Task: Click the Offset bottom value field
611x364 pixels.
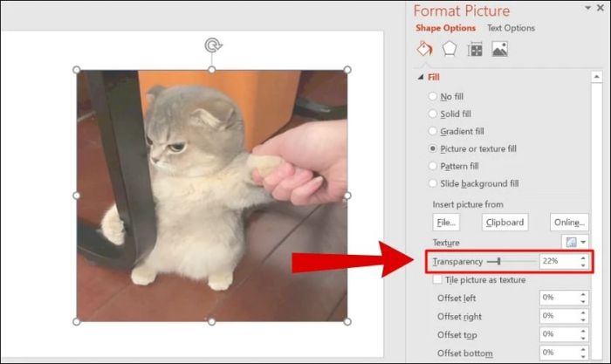Action: pyautogui.click(x=559, y=353)
